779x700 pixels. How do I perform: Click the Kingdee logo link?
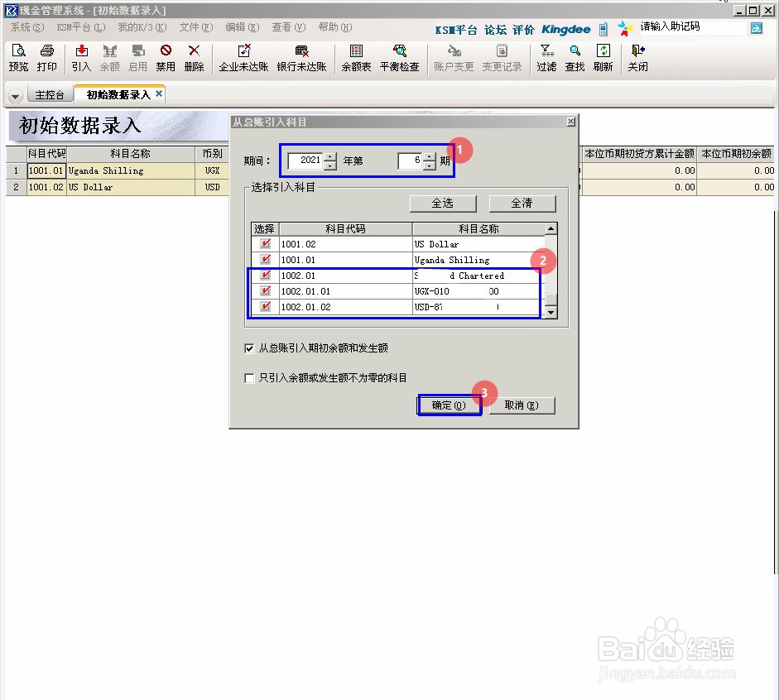(566, 29)
